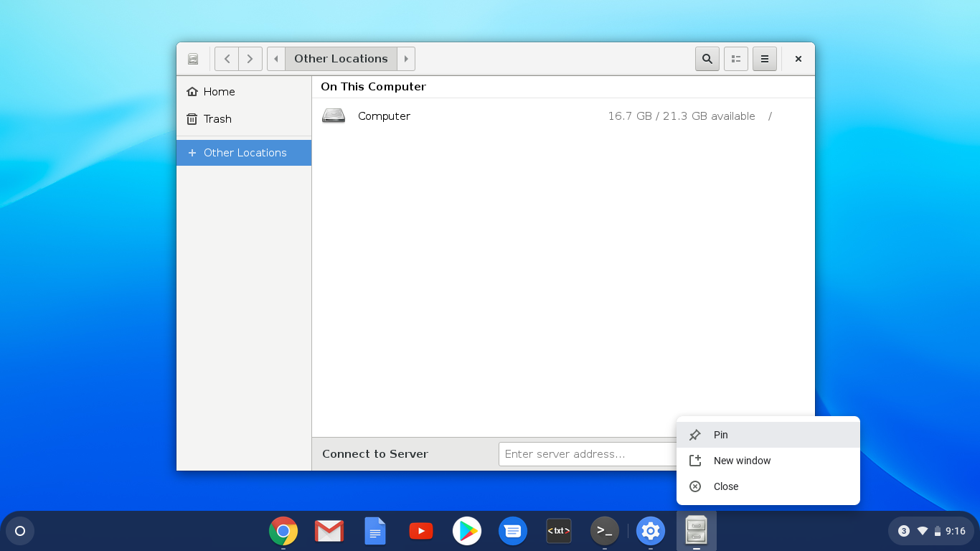Open the notification count badge
This screenshot has height=551, width=980.
pos(904,531)
